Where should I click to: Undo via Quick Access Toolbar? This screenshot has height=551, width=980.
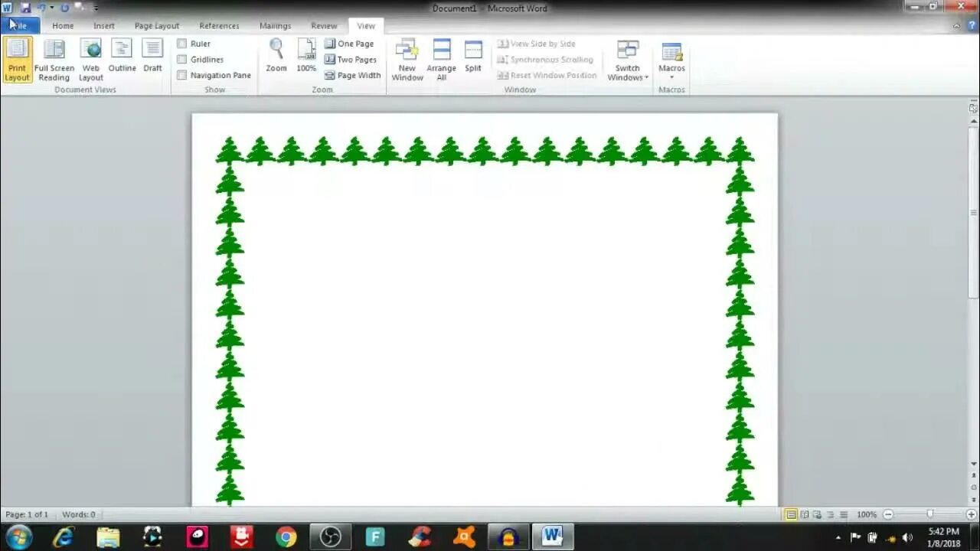(41, 8)
